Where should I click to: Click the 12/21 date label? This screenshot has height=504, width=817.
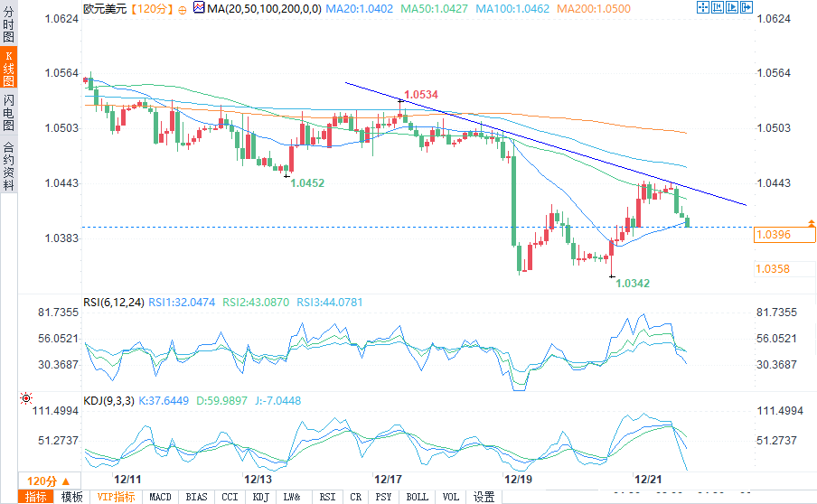648,480
